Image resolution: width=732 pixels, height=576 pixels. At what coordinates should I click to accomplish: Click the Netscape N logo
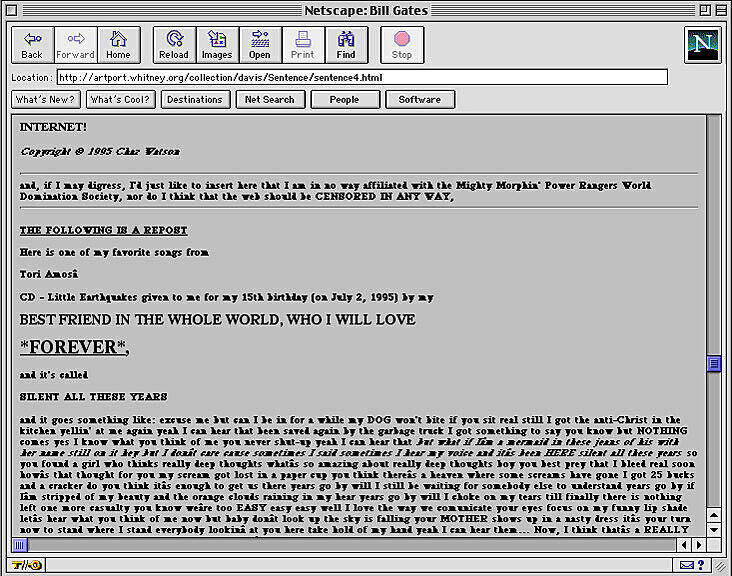coord(703,45)
